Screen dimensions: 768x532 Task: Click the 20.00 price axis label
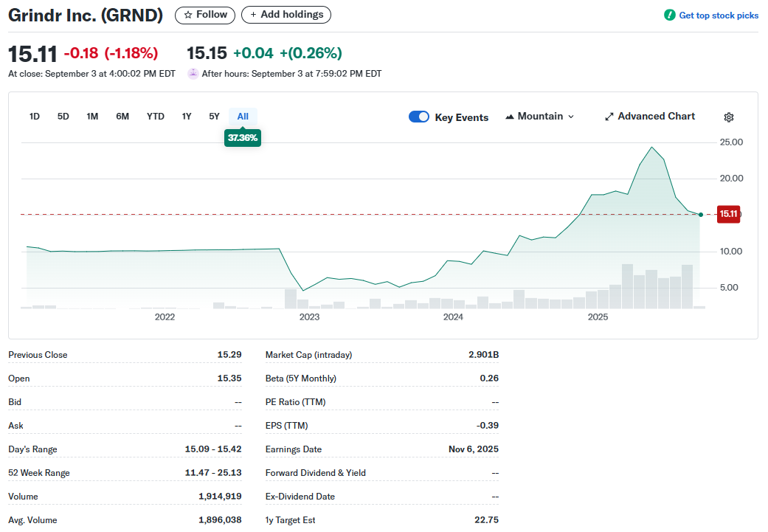pos(731,179)
